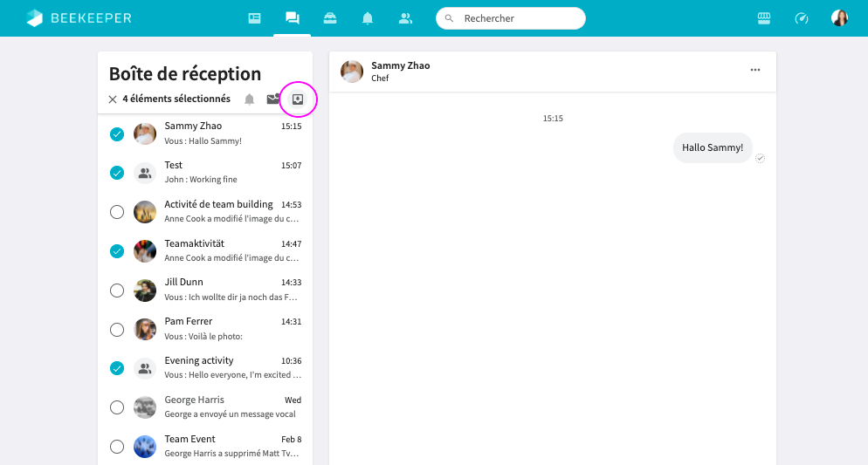Open the Teamaktivität chat title

pyautogui.click(x=195, y=243)
